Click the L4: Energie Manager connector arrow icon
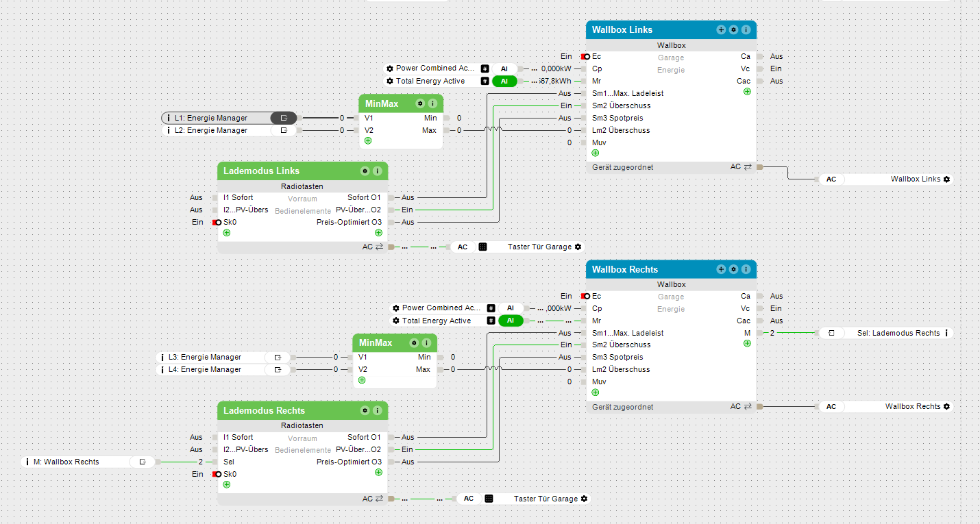Viewport: 980px width, 524px height. point(278,369)
